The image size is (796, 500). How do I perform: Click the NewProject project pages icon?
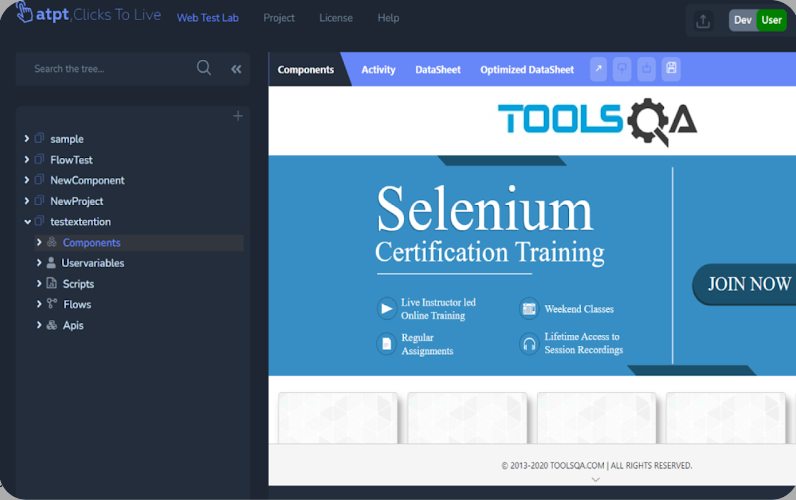point(39,201)
